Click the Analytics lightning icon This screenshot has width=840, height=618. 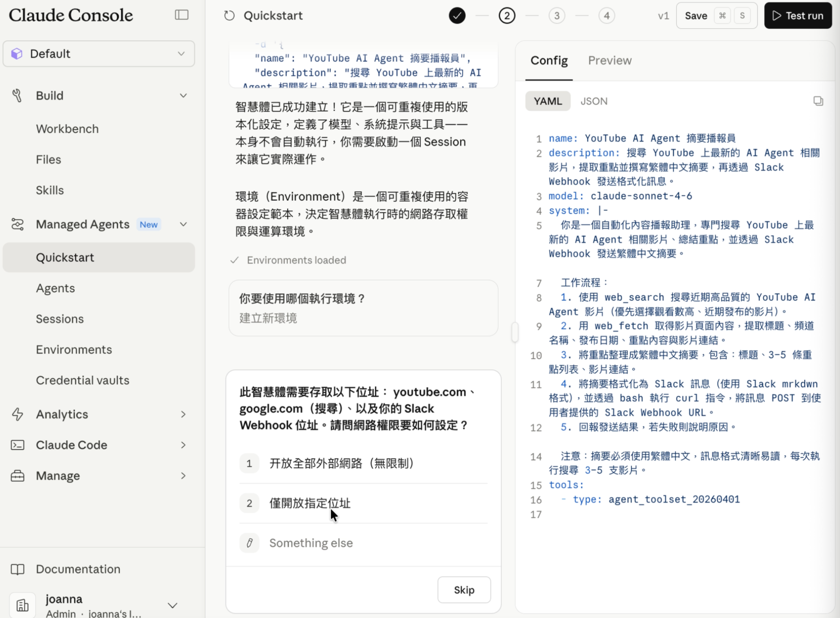click(x=17, y=414)
